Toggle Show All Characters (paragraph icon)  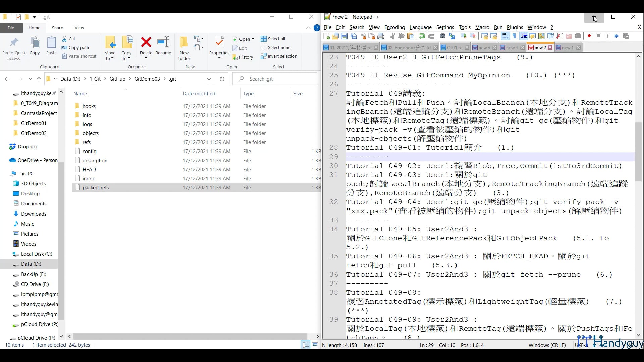coord(514,36)
